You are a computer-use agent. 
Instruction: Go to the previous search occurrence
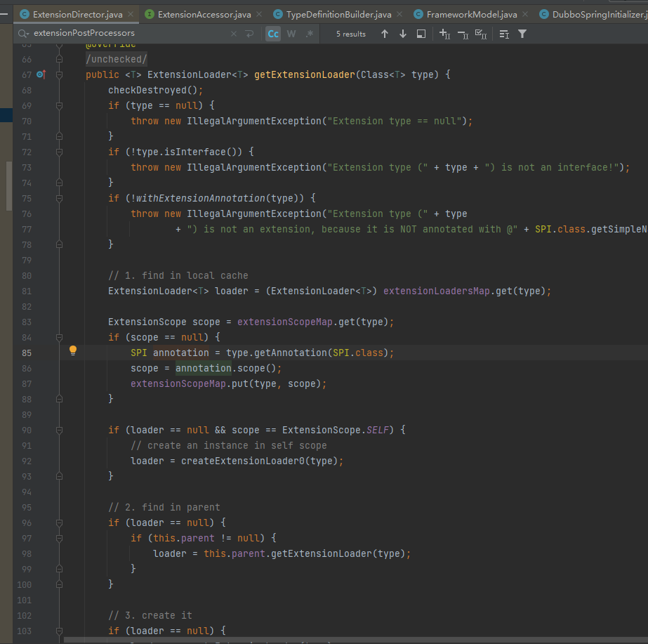[x=385, y=34]
